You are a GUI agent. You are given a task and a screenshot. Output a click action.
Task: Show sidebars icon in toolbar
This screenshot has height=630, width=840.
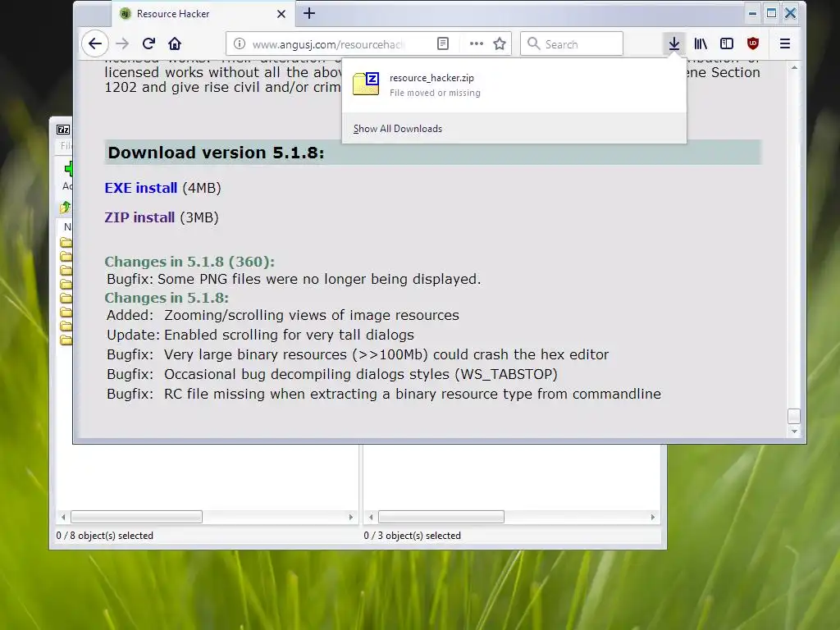pos(727,43)
